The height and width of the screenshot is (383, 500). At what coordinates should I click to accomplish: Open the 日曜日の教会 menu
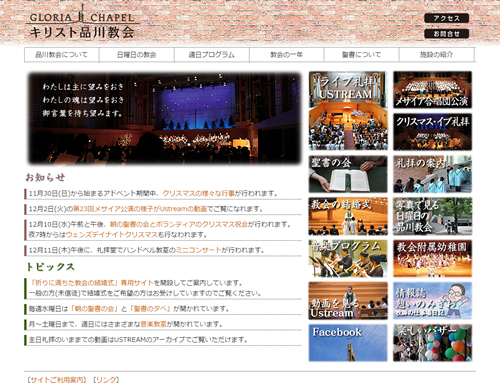click(137, 55)
